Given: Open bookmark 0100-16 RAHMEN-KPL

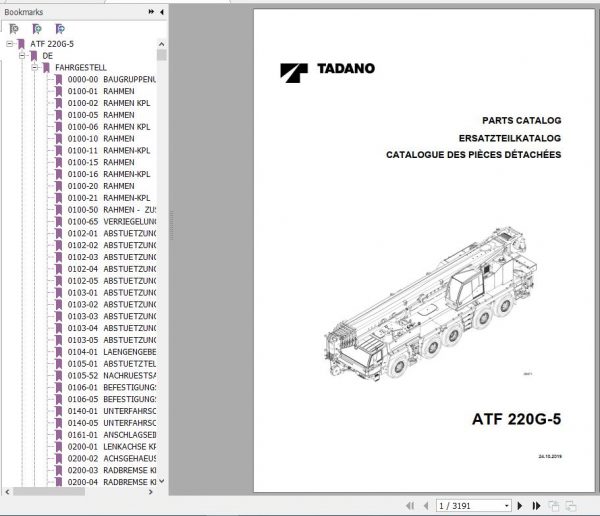Looking at the screenshot, I should (109, 175).
